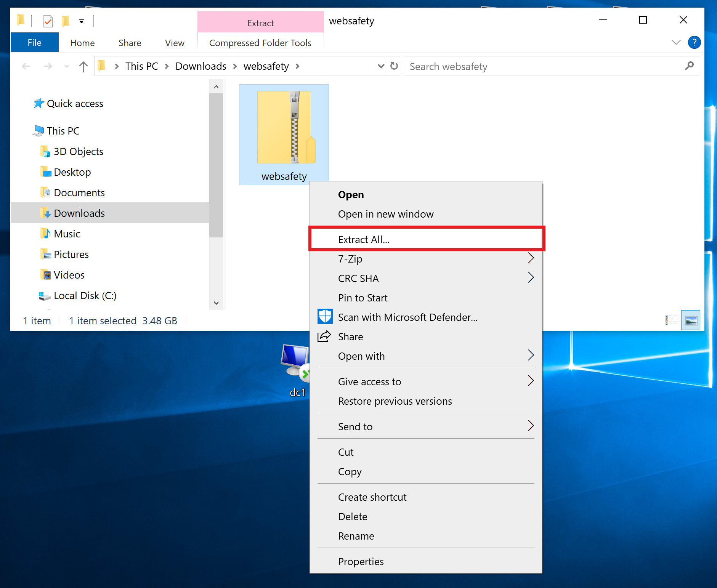Choose Open in new window

426,214
